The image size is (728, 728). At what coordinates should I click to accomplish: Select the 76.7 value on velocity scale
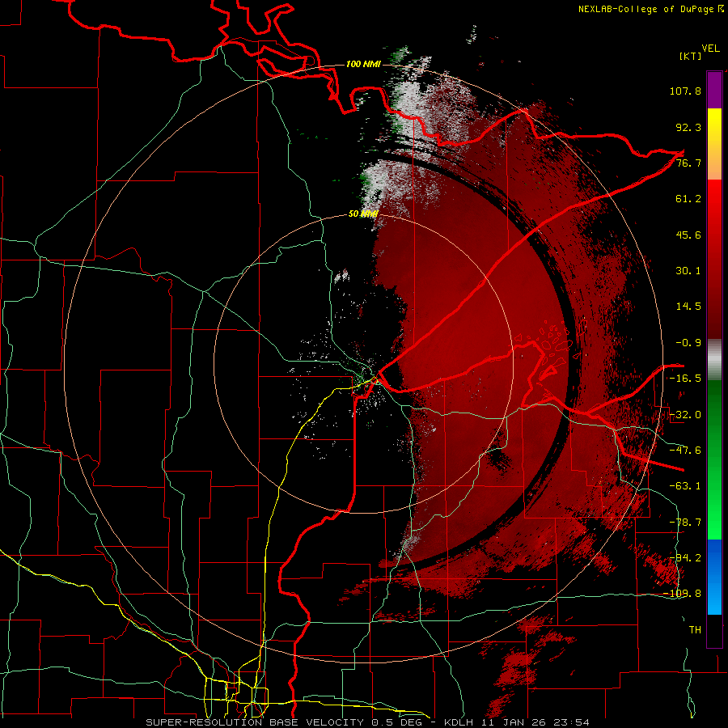[688, 163]
